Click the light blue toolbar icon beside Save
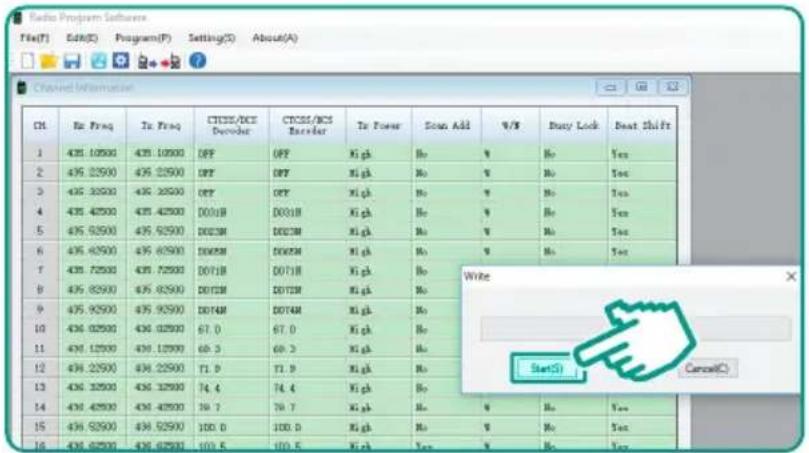 (99, 61)
